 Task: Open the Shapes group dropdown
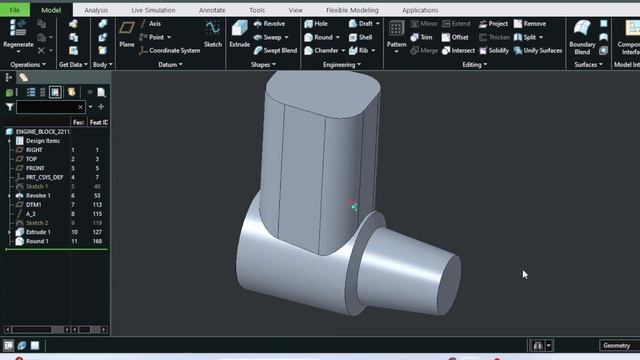[x=263, y=64]
